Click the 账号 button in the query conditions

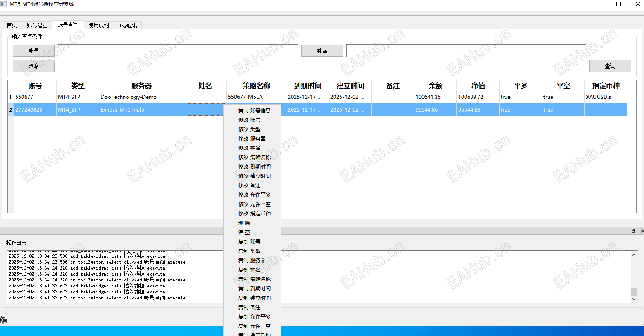coord(34,51)
